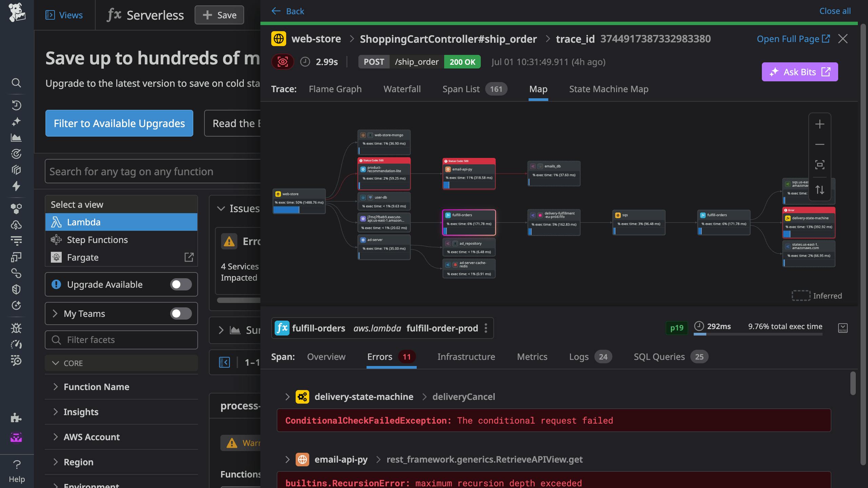The image size is (868, 488).
Task: Click the Ask Bits button
Action: click(800, 72)
